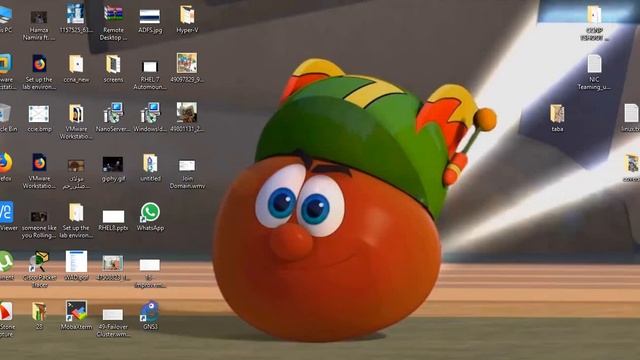Select the Arabic-named video file icon

[76, 166]
